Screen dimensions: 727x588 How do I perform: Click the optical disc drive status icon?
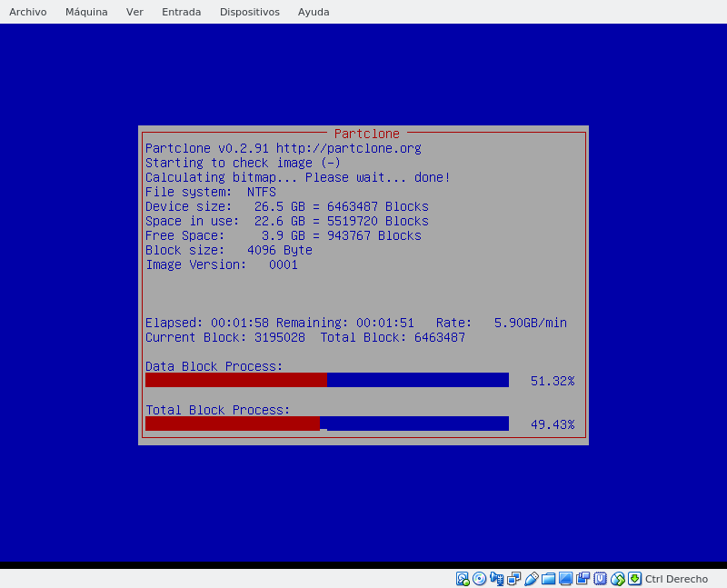[x=480, y=579]
